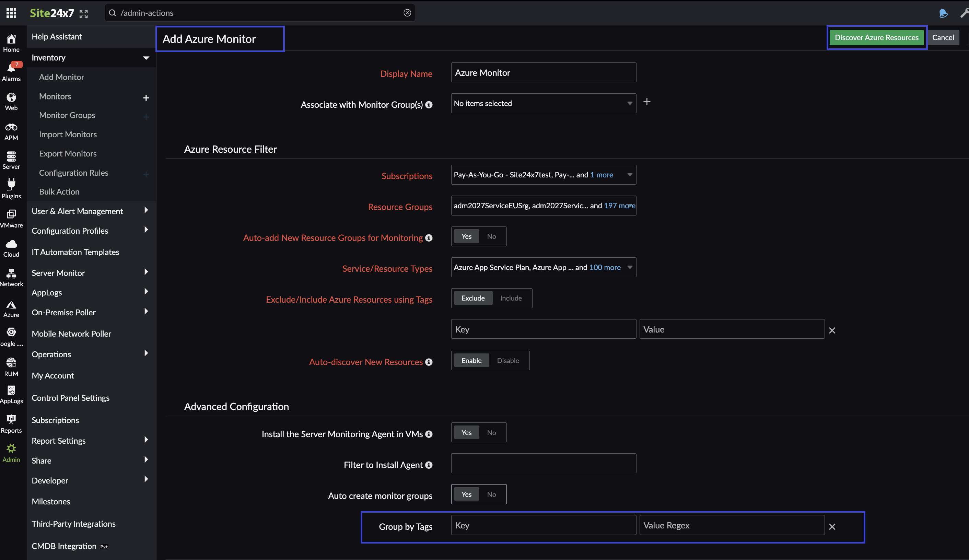The width and height of the screenshot is (969, 560).
Task: Open IT Automation Templates
Action: point(75,252)
